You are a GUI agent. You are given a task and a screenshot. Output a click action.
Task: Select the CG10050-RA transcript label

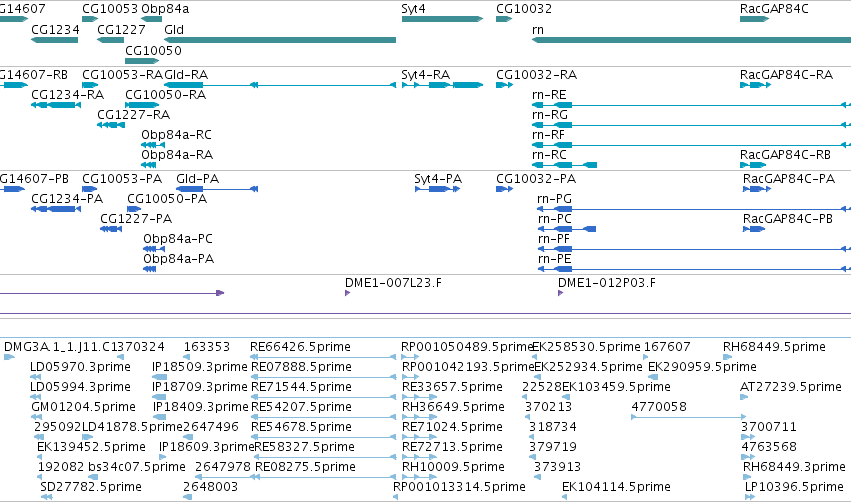click(166, 95)
